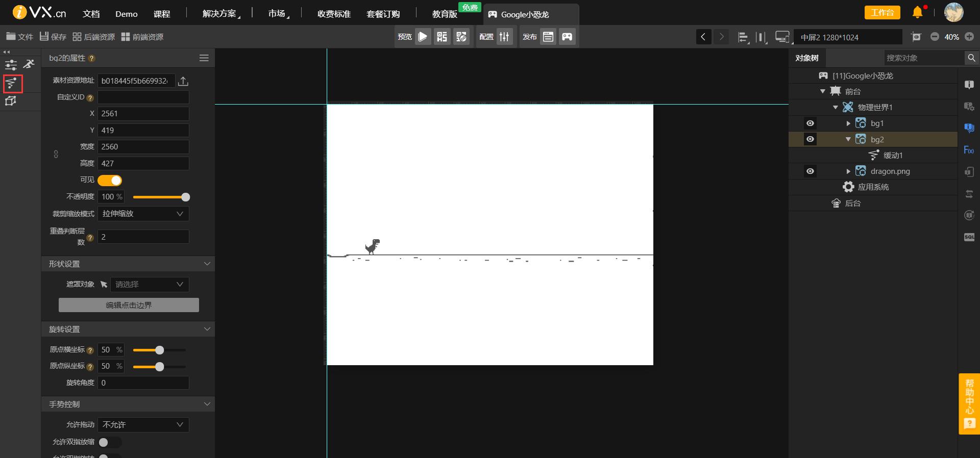Open the QR code preview icon

[x=442, y=37]
